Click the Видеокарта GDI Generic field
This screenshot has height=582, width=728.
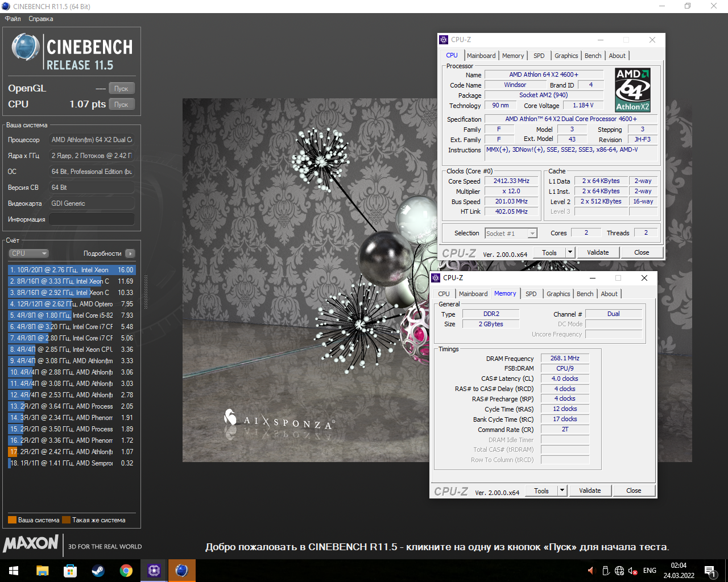pyautogui.click(x=92, y=203)
